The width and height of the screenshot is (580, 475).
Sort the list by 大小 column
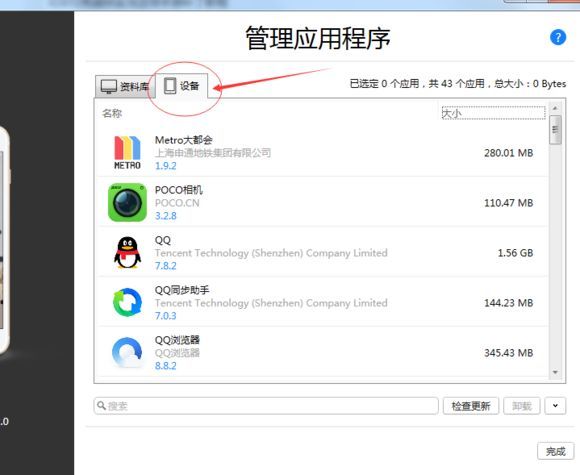tap(493, 113)
